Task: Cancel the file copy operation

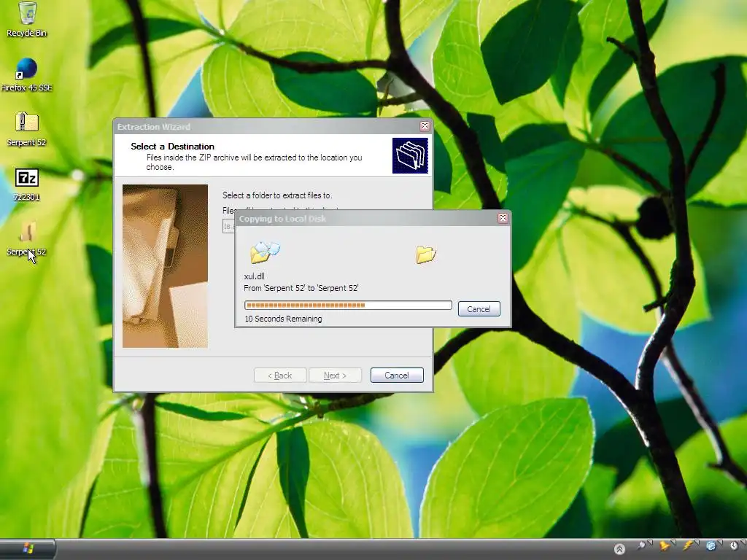Action: (x=479, y=309)
